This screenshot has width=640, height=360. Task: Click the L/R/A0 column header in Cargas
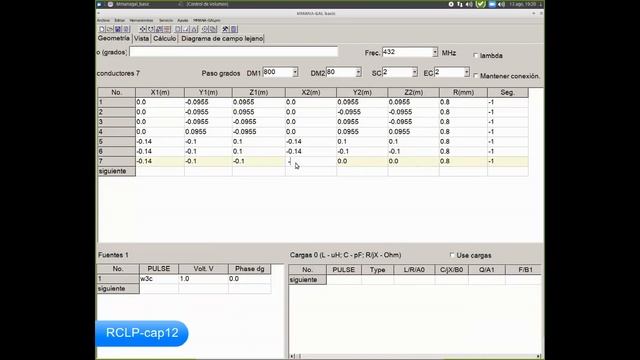414,270
